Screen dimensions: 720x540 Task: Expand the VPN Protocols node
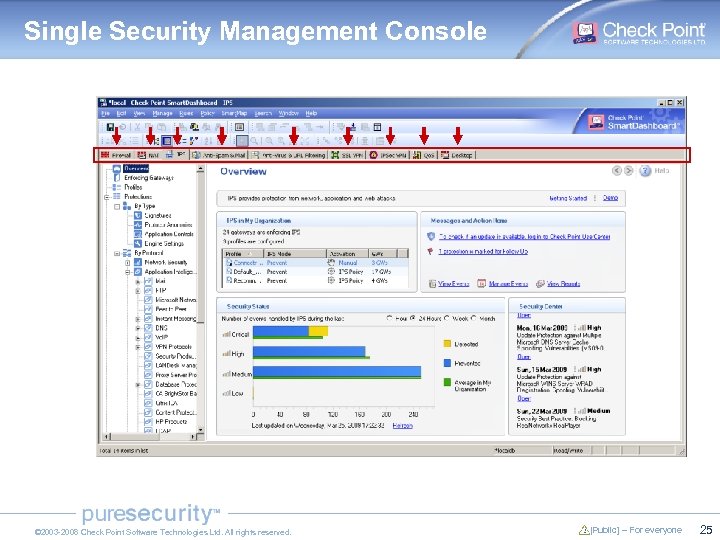click(x=138, y=347)
